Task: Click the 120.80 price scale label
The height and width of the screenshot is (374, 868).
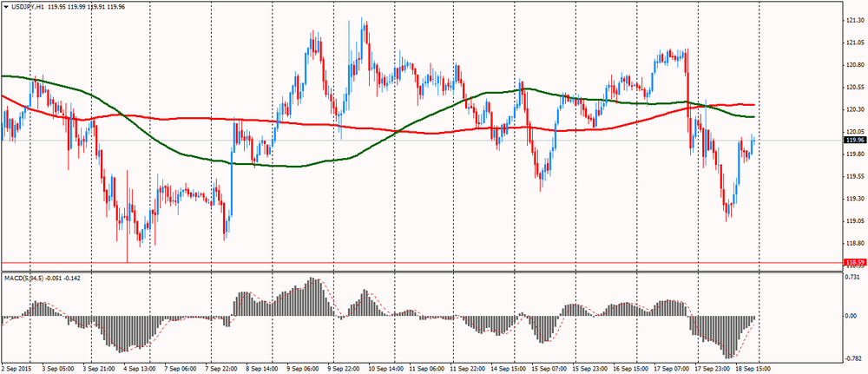Action: [855, 65]
